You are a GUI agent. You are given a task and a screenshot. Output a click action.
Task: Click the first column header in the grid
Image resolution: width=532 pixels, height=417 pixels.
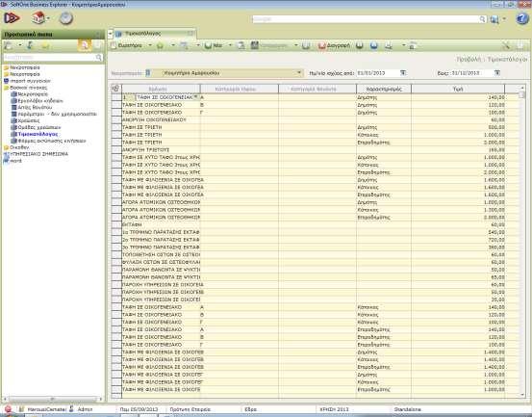pos(161,89)
